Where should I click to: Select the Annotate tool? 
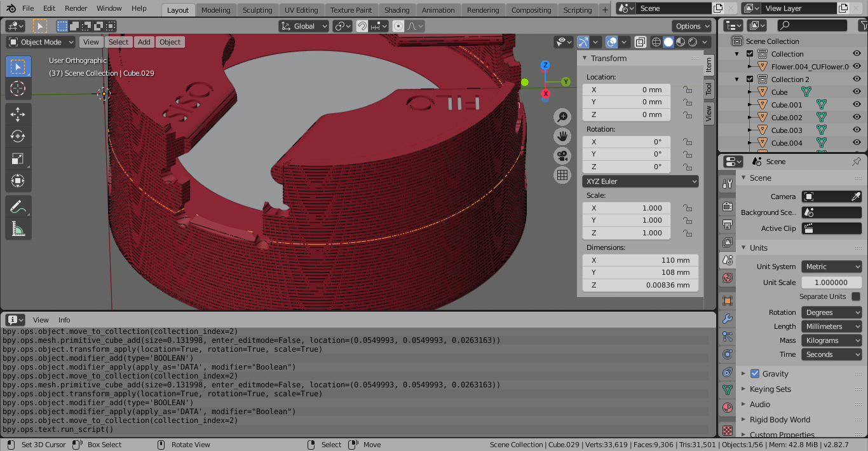(18, 207)
